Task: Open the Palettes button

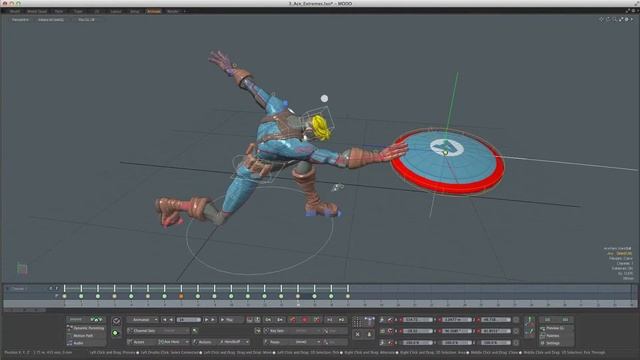Action: 556,336
